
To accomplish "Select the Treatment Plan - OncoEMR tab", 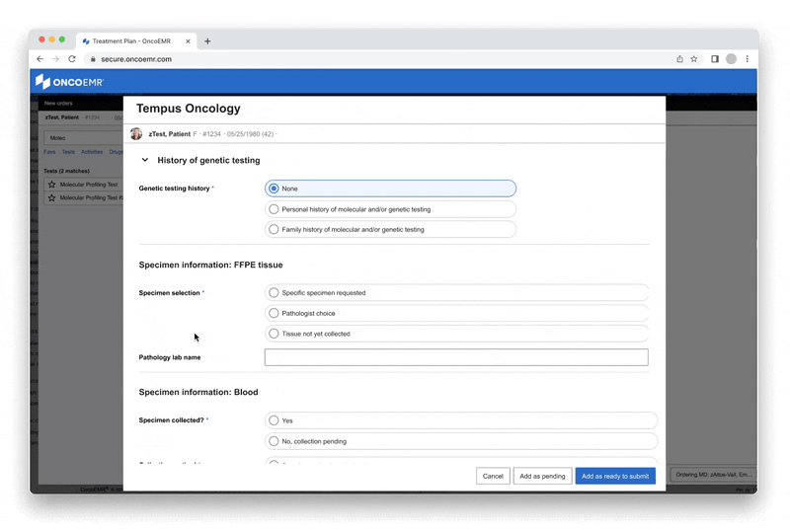I will 136,41.
